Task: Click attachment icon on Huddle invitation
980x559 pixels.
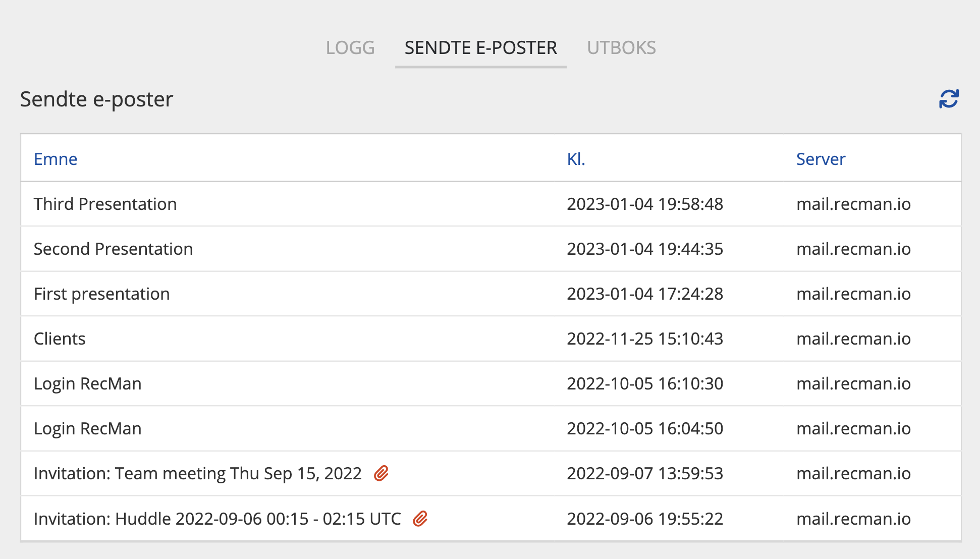Action: click(420, 519)
